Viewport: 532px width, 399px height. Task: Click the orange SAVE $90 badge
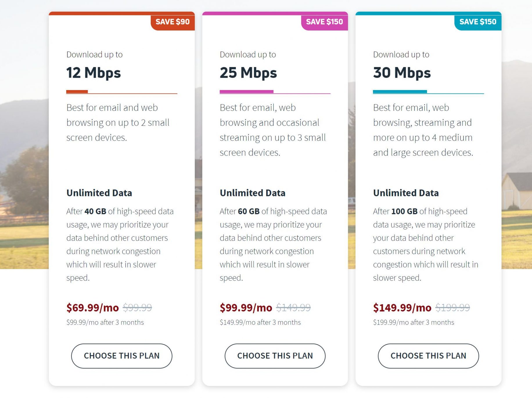[172, 22]
